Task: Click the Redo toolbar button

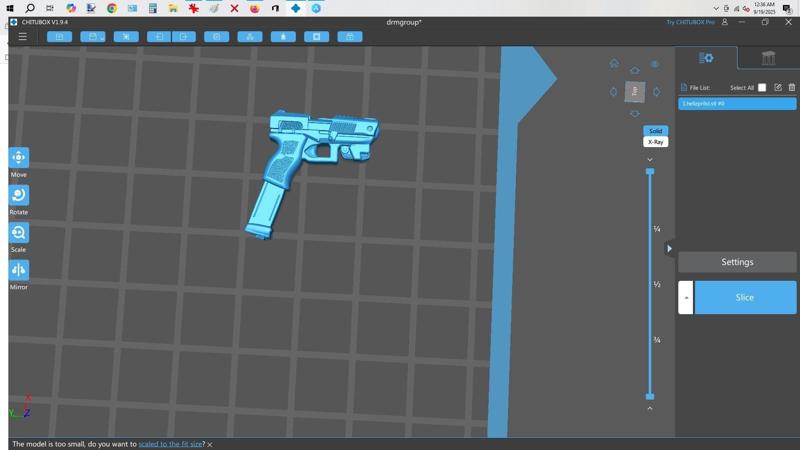Action: coord(184,37)
